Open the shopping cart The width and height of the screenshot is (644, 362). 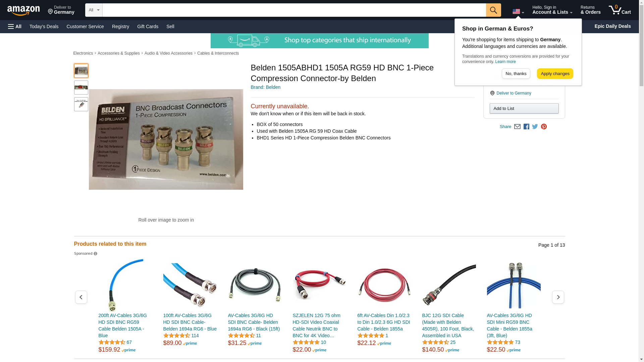620,10
